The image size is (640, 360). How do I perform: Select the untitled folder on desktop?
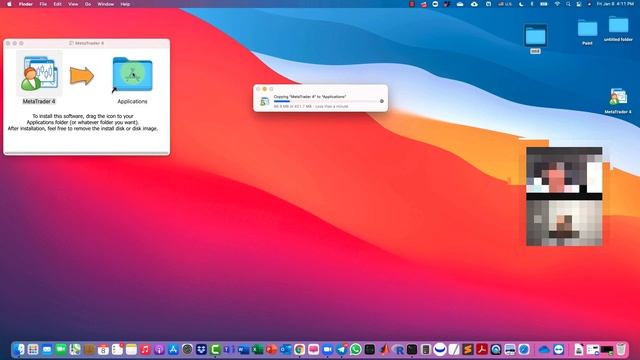pos(618,25)
